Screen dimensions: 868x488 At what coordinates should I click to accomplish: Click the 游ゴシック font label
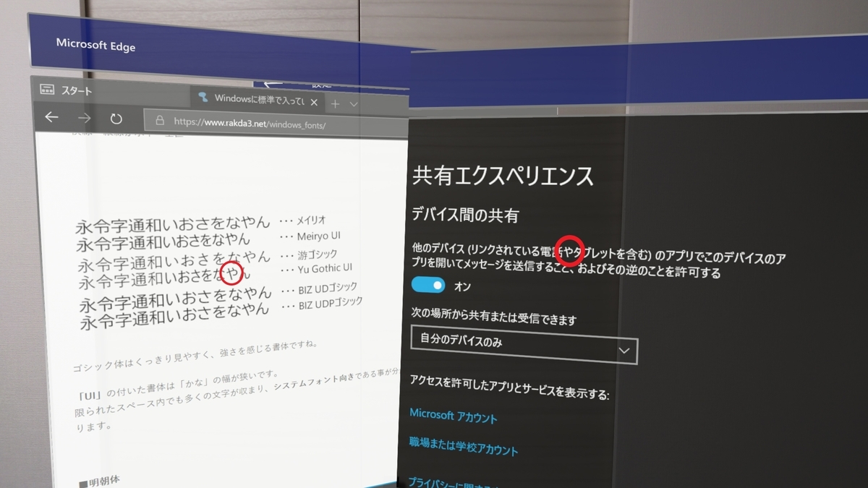tap(318, 254)
